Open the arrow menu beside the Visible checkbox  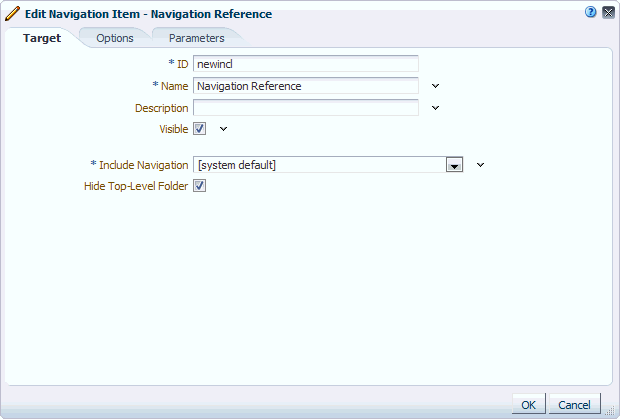coord(223,129)
